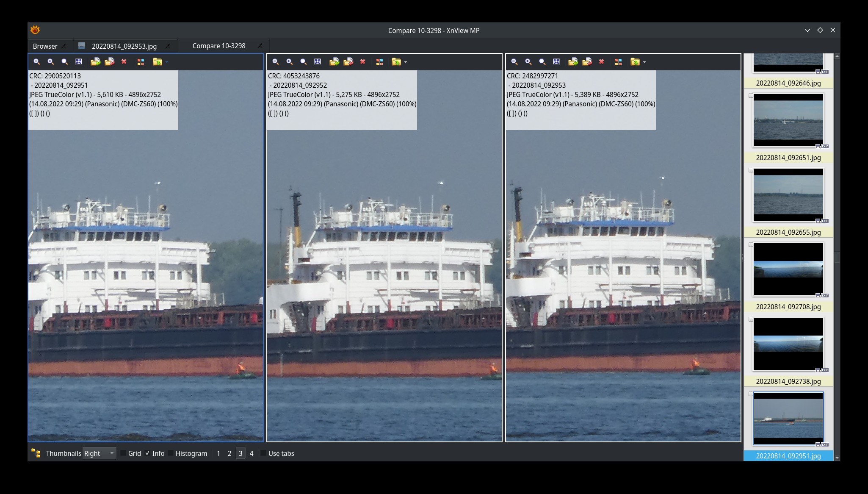Click fit-to-window icon in right 092953 pane
Viewport: 868px width, 494px height.
point(556,62)
